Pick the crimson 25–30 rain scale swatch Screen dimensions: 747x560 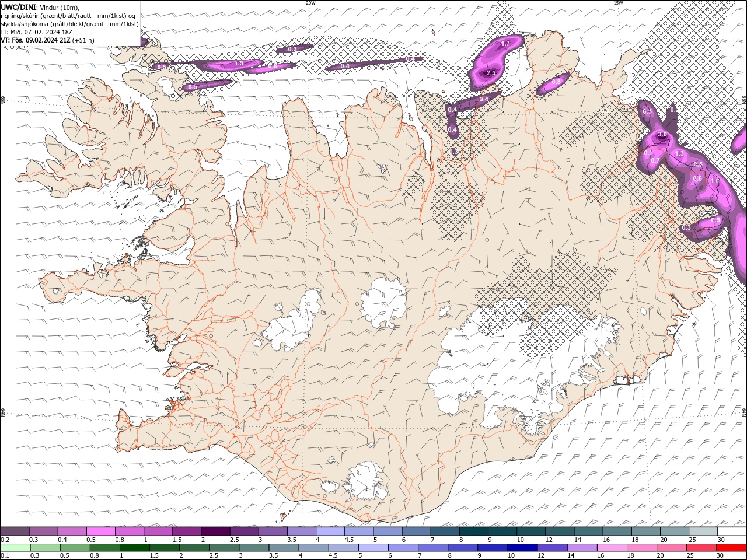701,548
